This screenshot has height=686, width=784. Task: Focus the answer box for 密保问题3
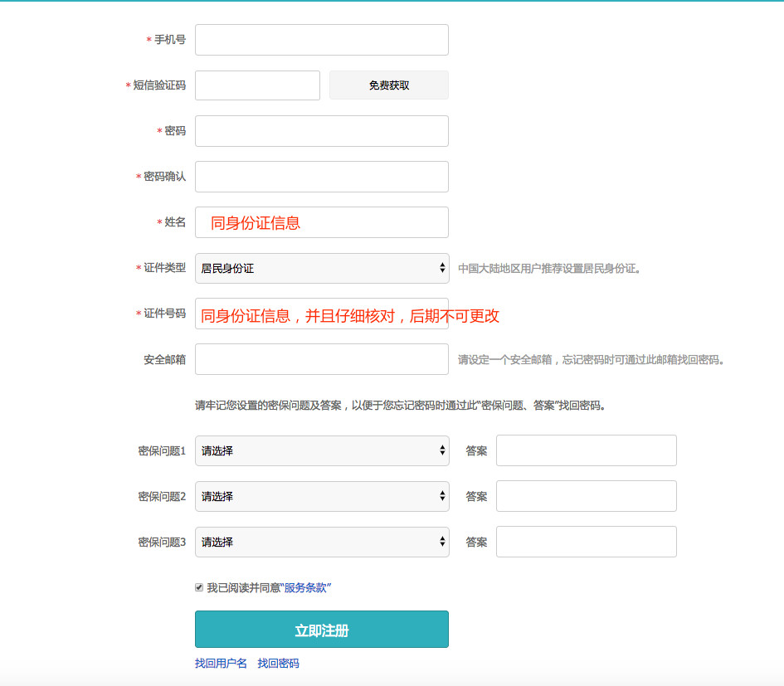pos(585,542)
